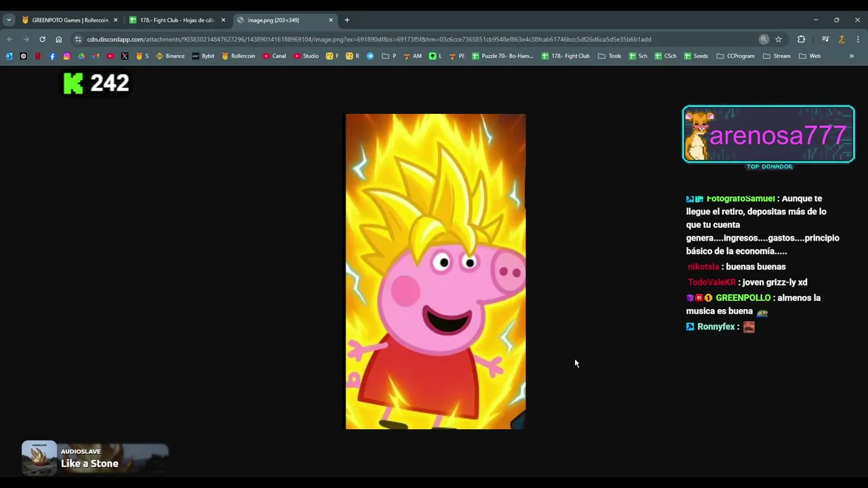View site information for cdn.discordapp.com
868x488 pixels.
click(x=78, y=39)
